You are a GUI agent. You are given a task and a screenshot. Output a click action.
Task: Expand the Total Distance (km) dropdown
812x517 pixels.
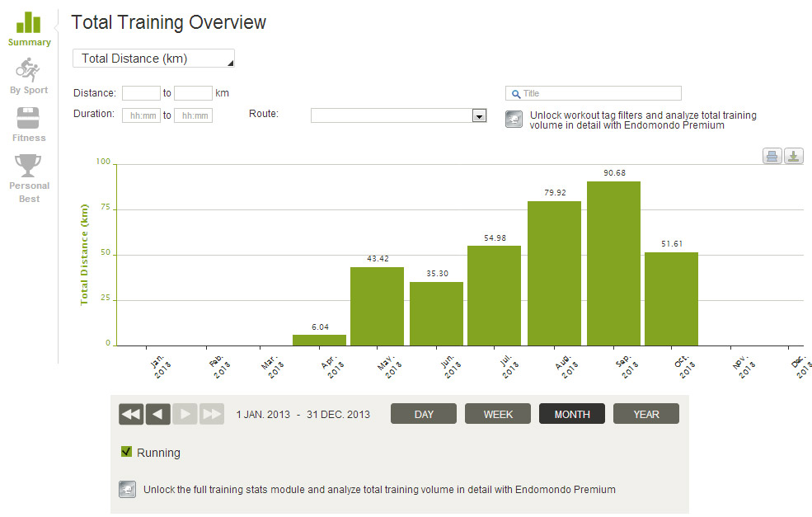click(x=154, y=59)
